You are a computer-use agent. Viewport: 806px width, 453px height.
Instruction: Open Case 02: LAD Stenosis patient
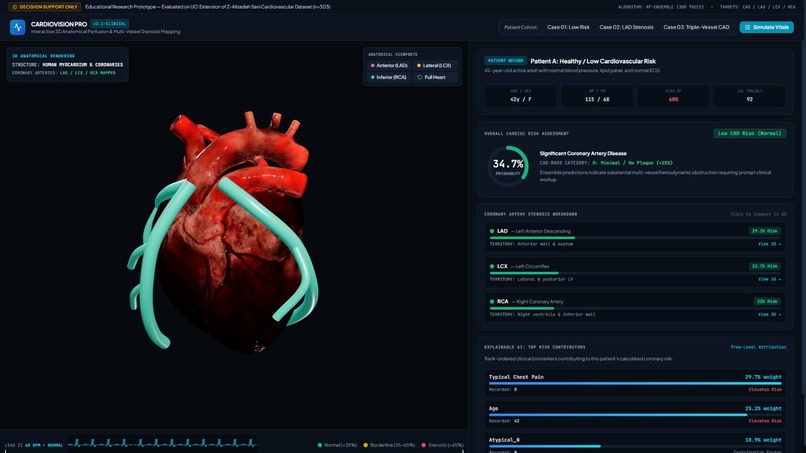[626, 27]
